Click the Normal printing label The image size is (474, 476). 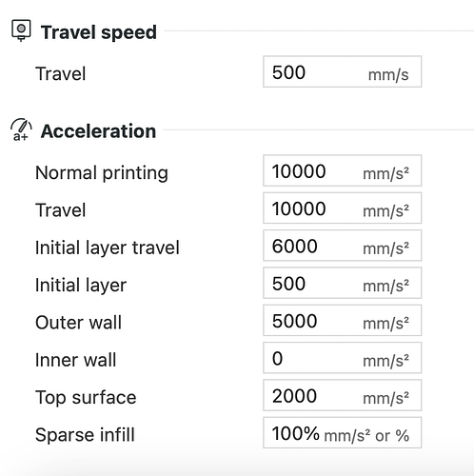pos(102,173)
